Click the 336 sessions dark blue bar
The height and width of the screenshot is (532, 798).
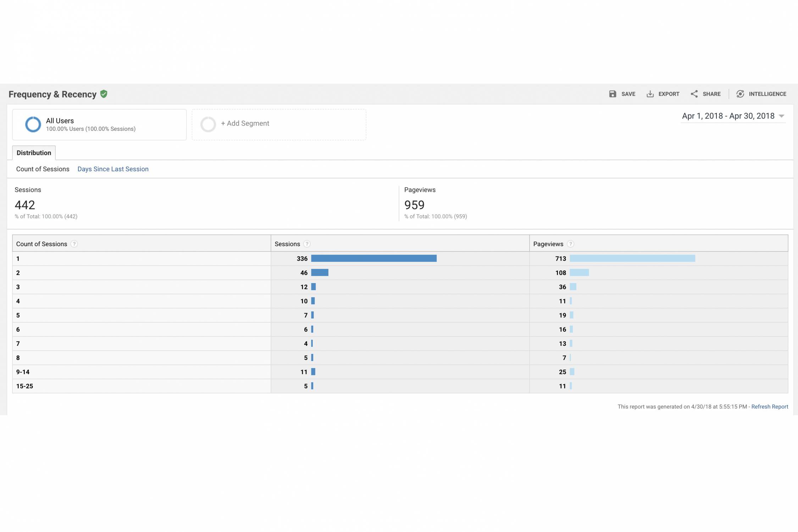point(373,259)
